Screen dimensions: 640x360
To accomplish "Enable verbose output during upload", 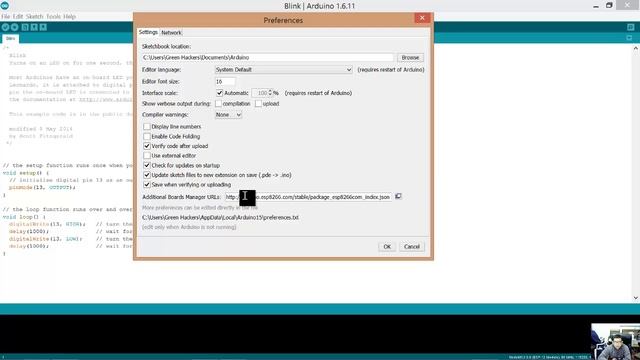I will (x=258, y=104).
